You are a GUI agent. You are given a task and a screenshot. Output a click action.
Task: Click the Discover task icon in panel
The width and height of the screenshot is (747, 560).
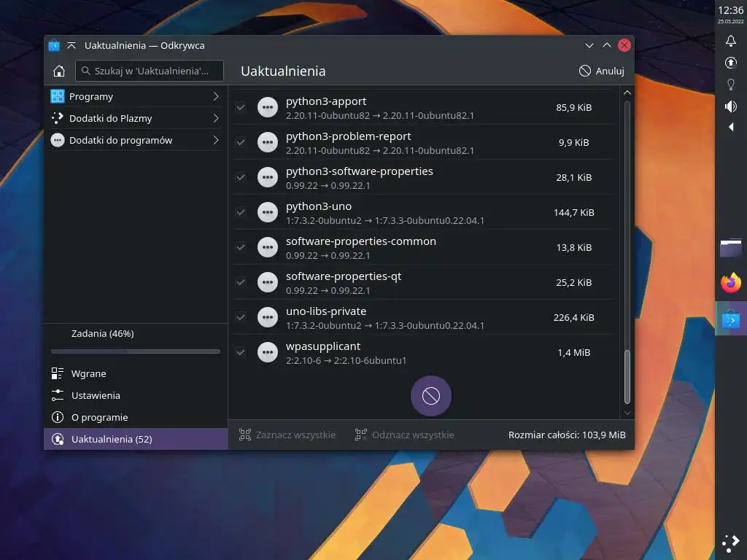pos(731,319)
